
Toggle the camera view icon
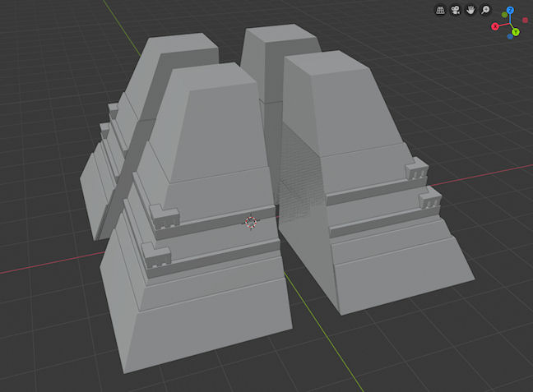(455, 11)
